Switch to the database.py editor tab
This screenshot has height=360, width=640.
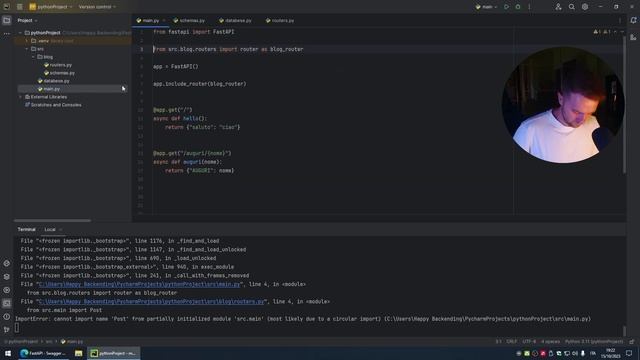235,20
